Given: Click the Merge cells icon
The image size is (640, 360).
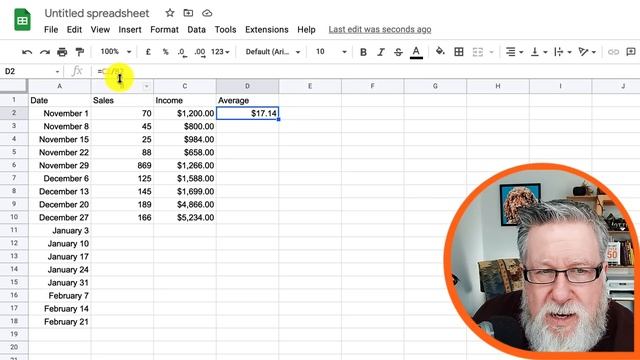Looking at the screenshot, I should point(478,52).
